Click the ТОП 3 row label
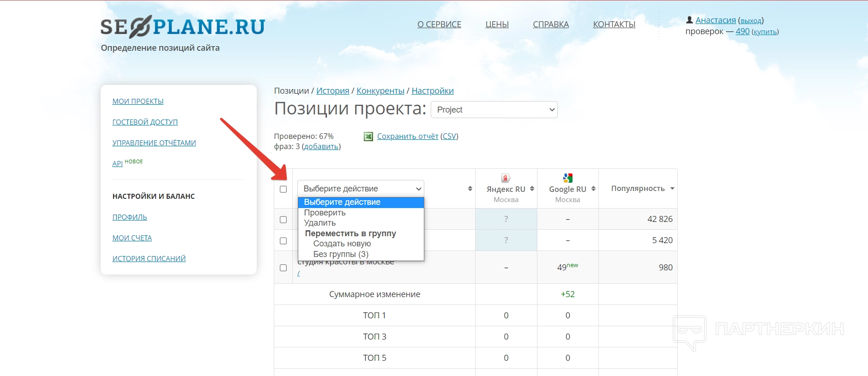This screenshot has height=376, width=868. click(x=374, y=337)
